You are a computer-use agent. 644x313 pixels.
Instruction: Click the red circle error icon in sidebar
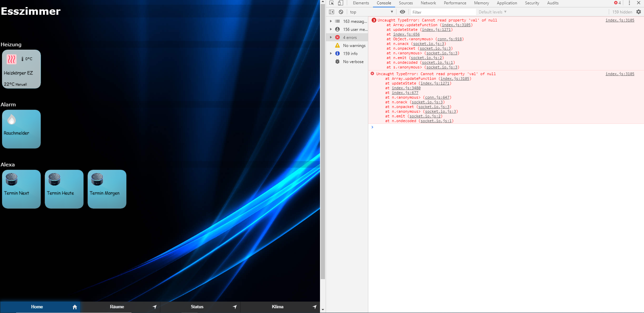pyautogui.click(x=337, y=38)
